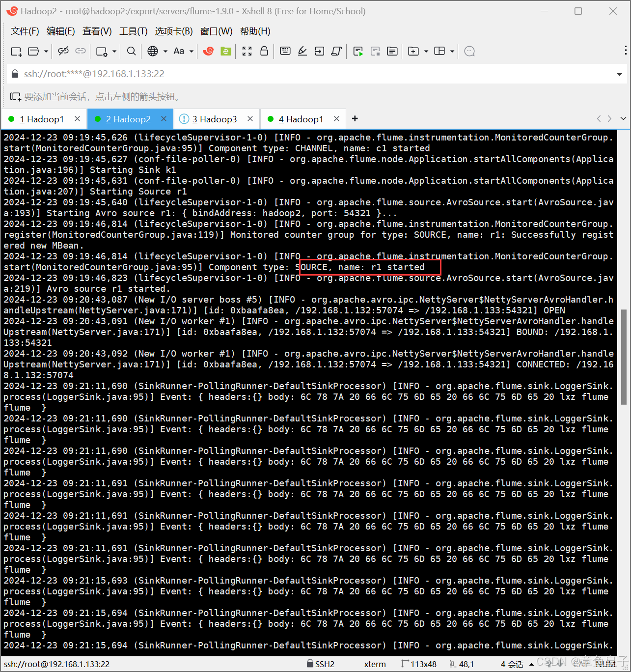Open the toolbar overflow three-dot options
This screenshot has width=631, height=672.
(x=625, y=51)
